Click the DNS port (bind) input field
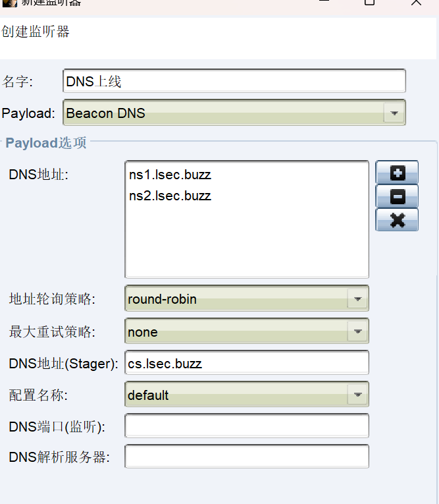The height and width of the screenshot is (504, 439). (246, 426)
